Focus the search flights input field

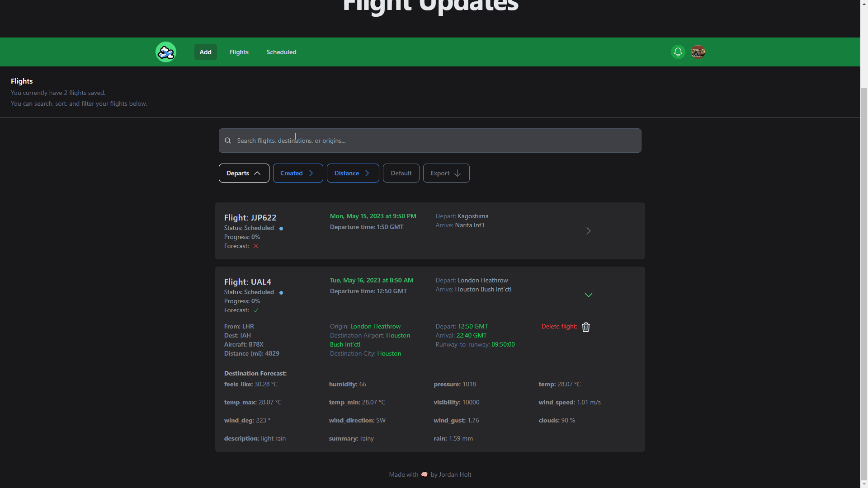[430, 141]
